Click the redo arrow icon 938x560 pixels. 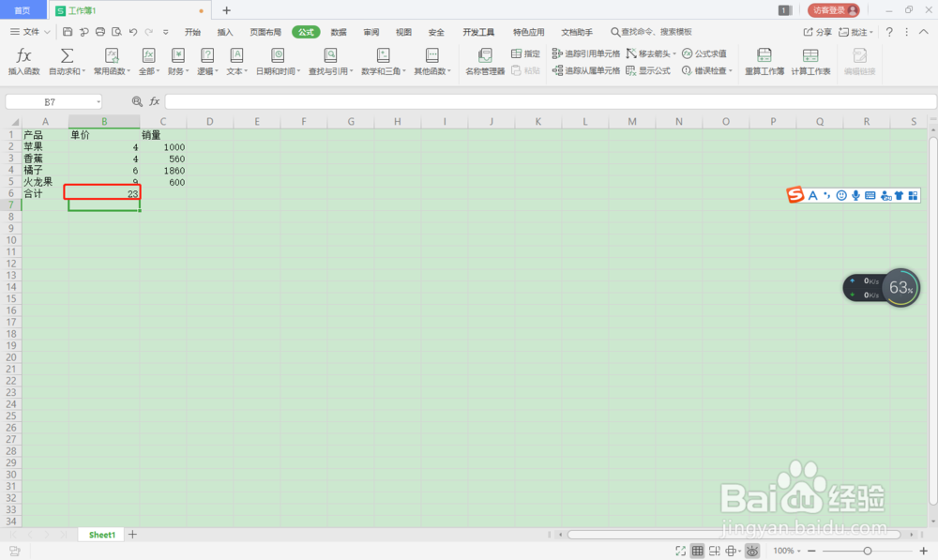click(149, 32)
